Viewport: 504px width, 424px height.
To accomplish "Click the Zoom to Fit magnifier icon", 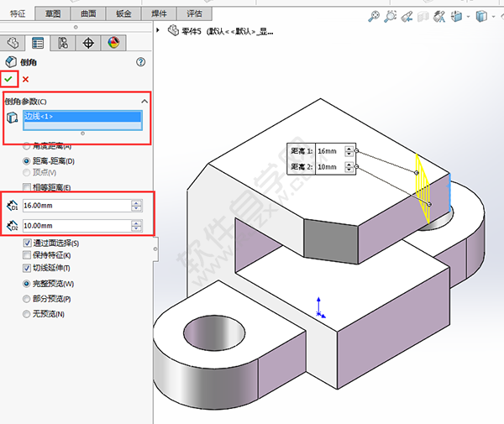I will pos(374,16).
